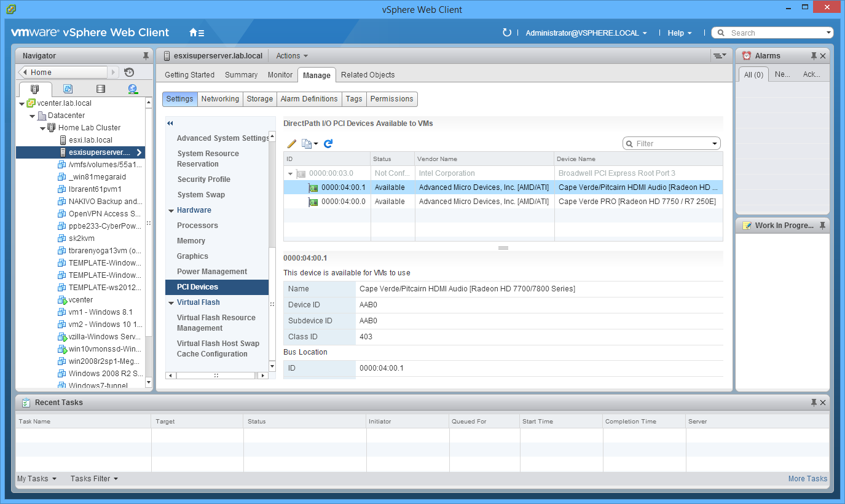Switch to the Networking inventory icon tab
The height and width of the screenshot is (504, 845).
[133, 89]
